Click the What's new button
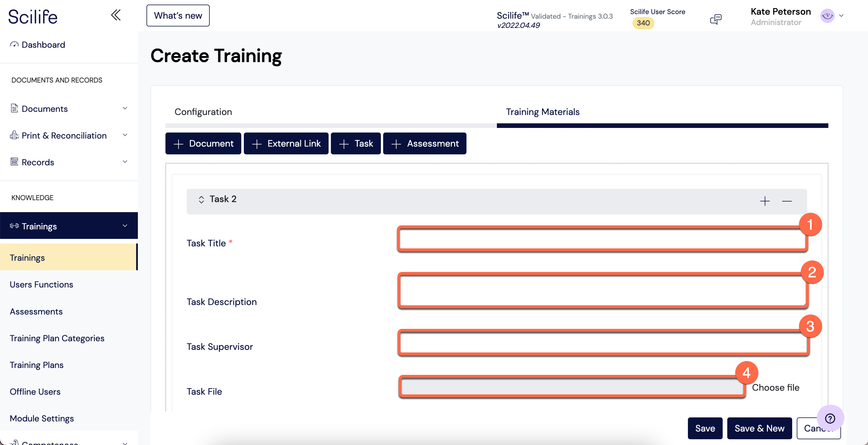Screen dimensions: 868x445 178,16
